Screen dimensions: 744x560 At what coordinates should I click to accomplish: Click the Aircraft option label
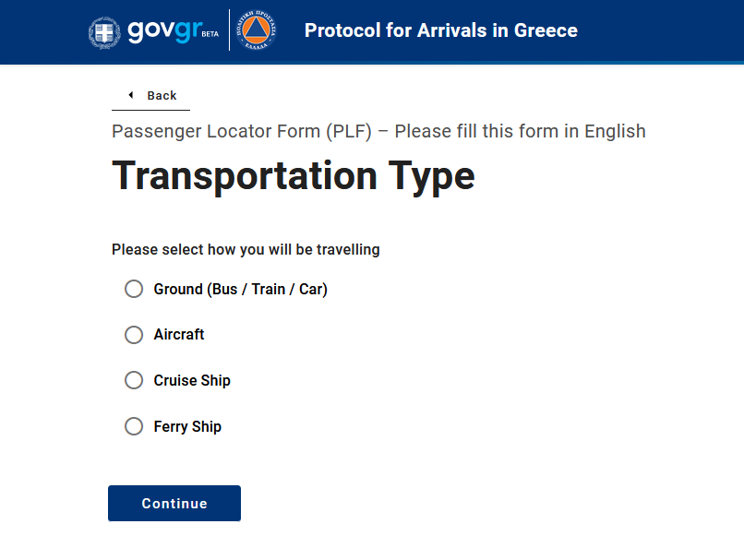179,335
